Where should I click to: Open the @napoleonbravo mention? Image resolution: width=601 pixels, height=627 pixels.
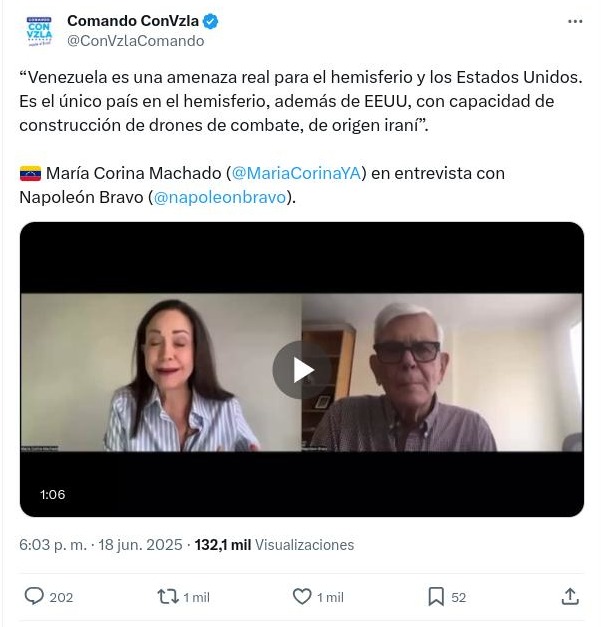click(x=220, y=197)
